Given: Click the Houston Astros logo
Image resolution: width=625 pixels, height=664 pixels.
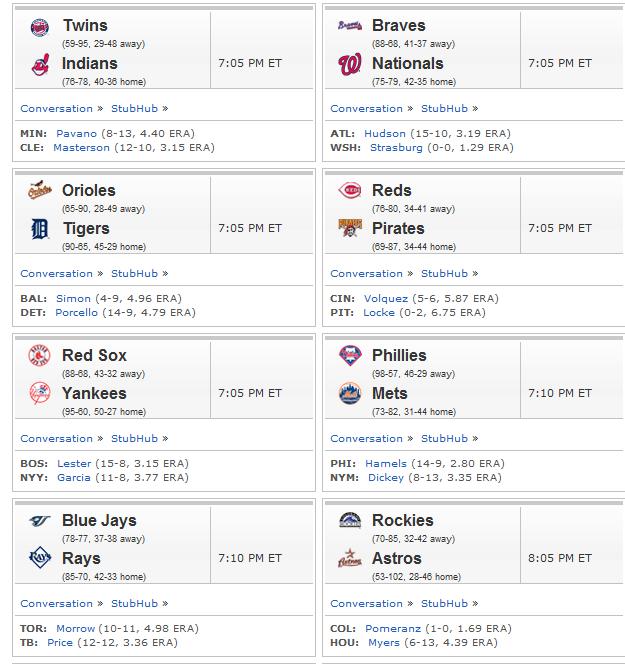Looking at the screenshot, I should coord(349,558).
